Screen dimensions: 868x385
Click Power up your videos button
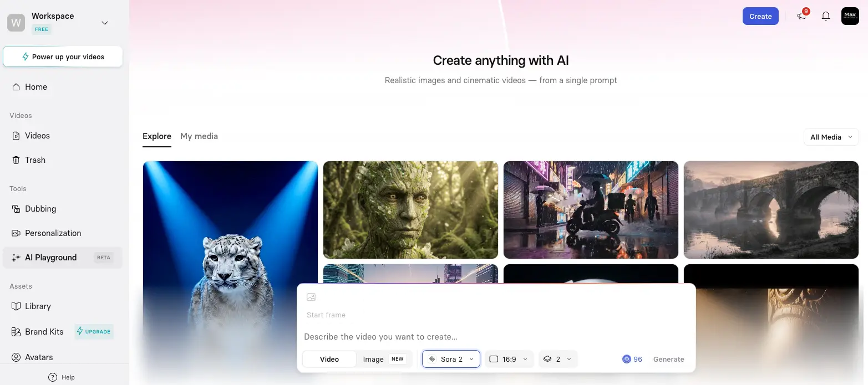point(63,57)
